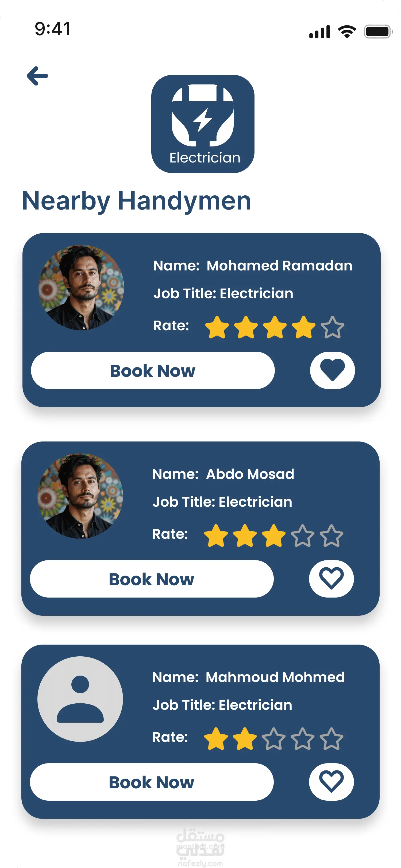Screen dimensions: 401x868
Task: Favorite Abdo Mosad using the heart
Action: coord(331,579)
